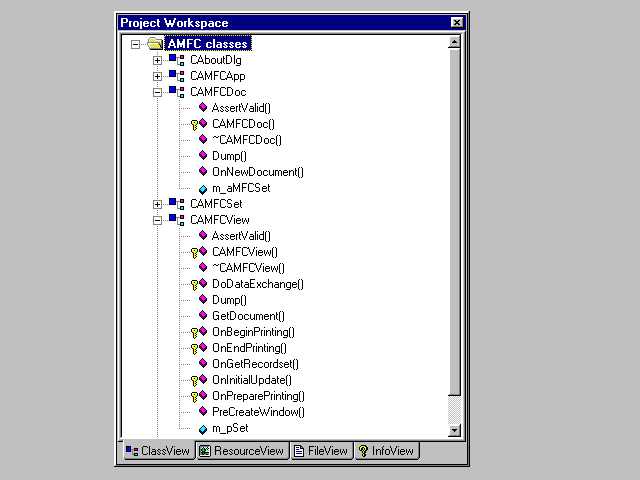Switch to the FileView tab
The image size is (640, 480).
point(321,451)
